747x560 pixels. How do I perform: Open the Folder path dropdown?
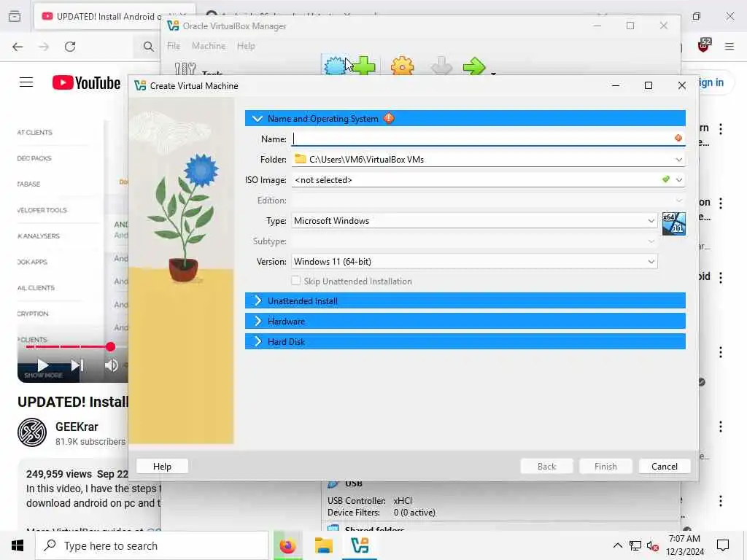click(x=679, y=160)
